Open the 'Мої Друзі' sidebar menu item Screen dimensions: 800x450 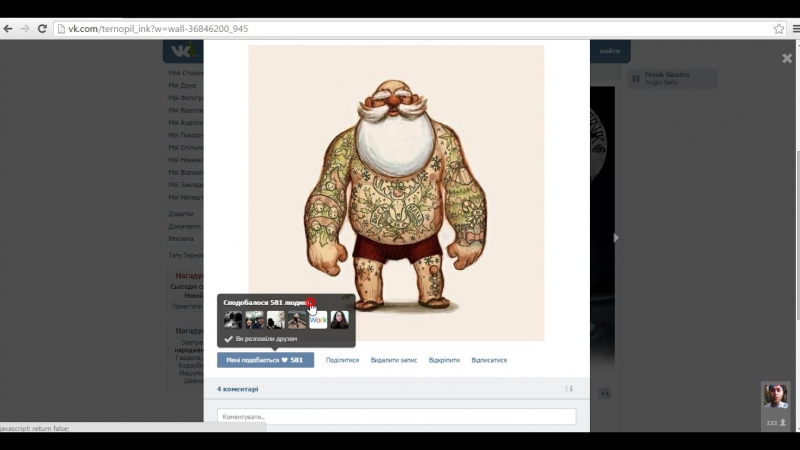(x=183, y=86)
